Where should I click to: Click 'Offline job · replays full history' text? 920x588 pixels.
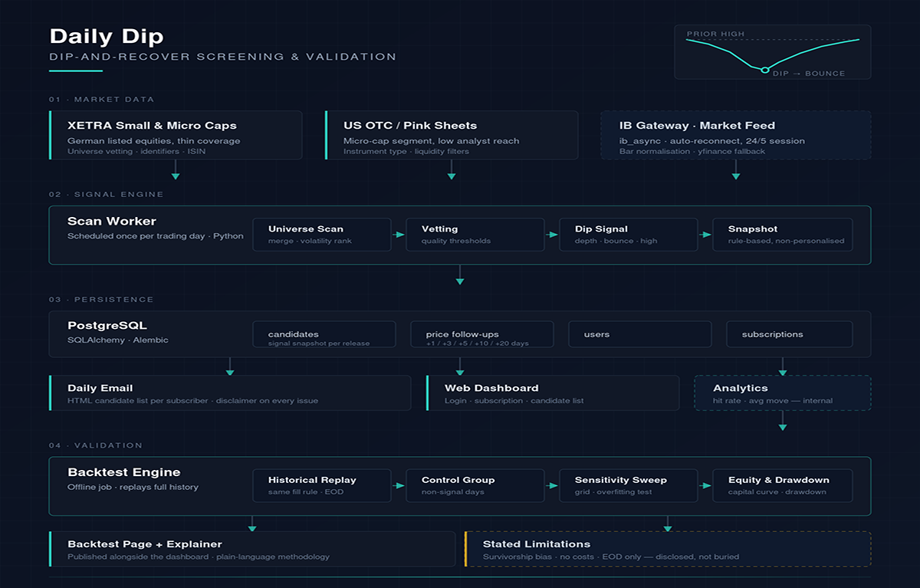pos(133,487)
